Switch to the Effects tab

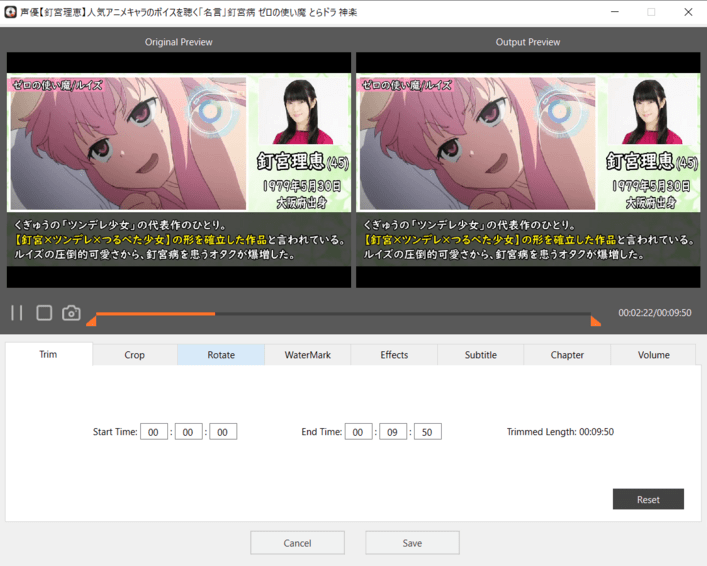(x=394, y=355)
